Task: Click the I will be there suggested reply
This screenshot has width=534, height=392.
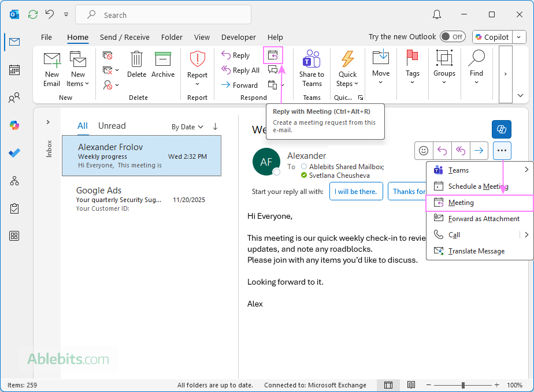Action: [356, 191]
